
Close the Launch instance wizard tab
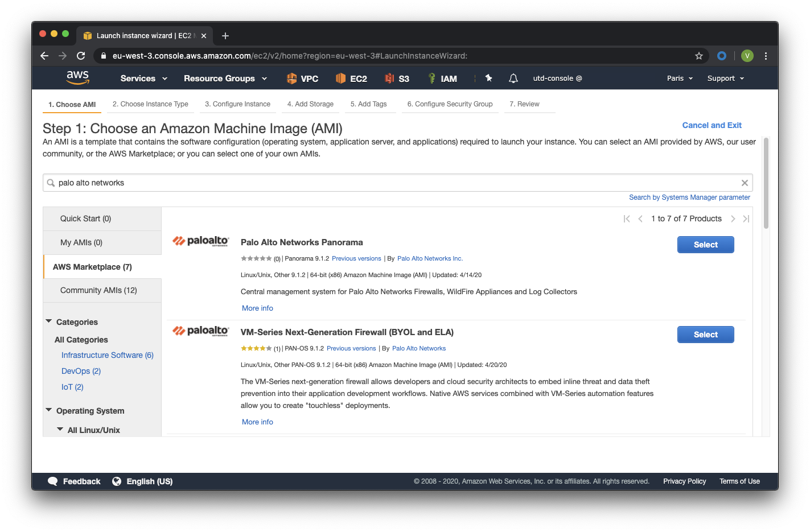tap(204, 36)
